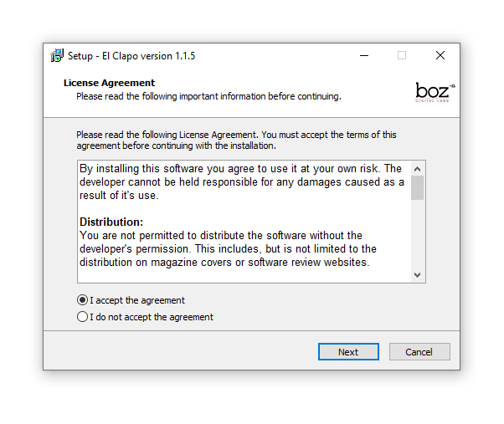This screenshot has height=424, width=504.
Task: Proceed with the Next button
Action: [x=348, y=352]
